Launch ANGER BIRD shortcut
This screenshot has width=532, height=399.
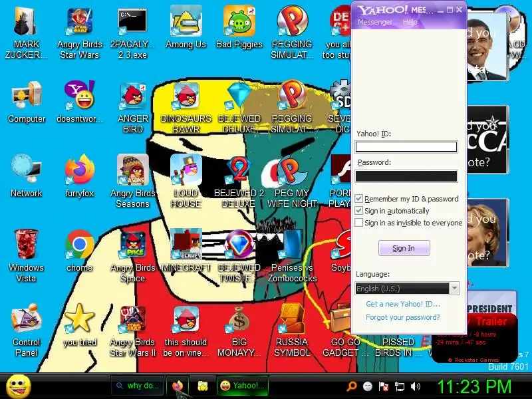point(132,107)
